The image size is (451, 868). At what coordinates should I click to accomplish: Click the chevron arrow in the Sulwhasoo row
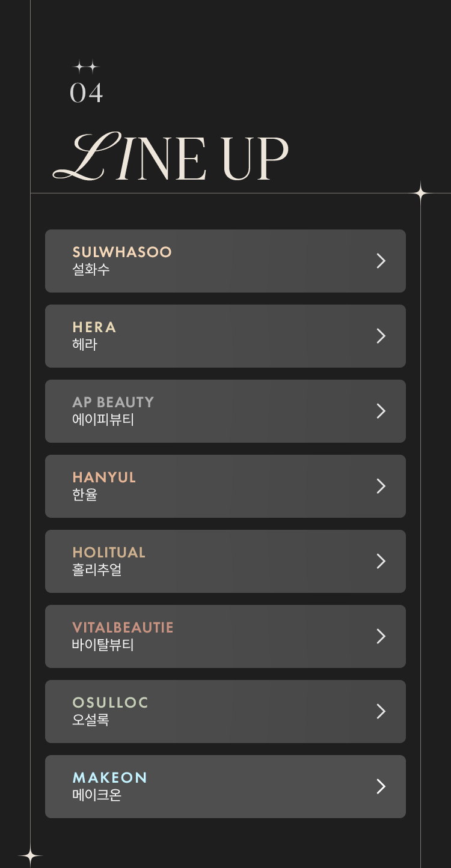[381, 261]
